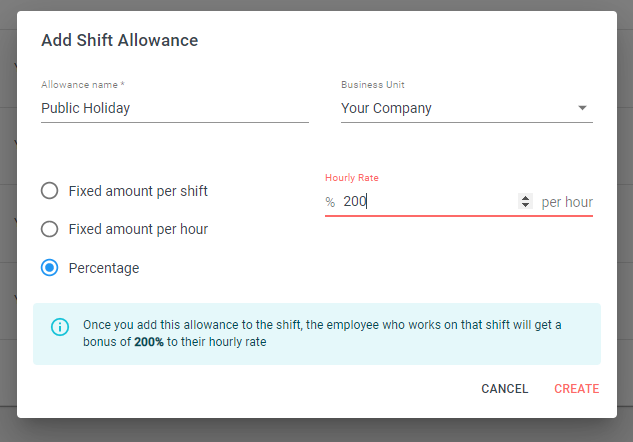
Task: Click CREATE to add the allowance
Action: click(576, 389)
